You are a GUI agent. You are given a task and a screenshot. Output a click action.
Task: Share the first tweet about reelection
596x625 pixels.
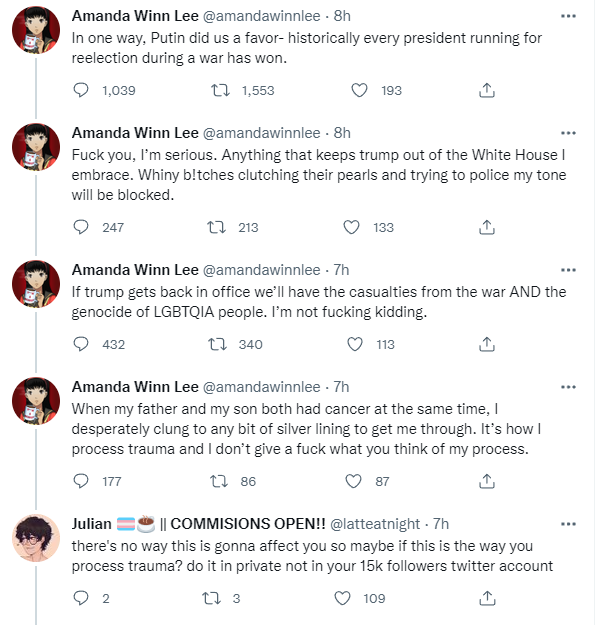[486, 90]
